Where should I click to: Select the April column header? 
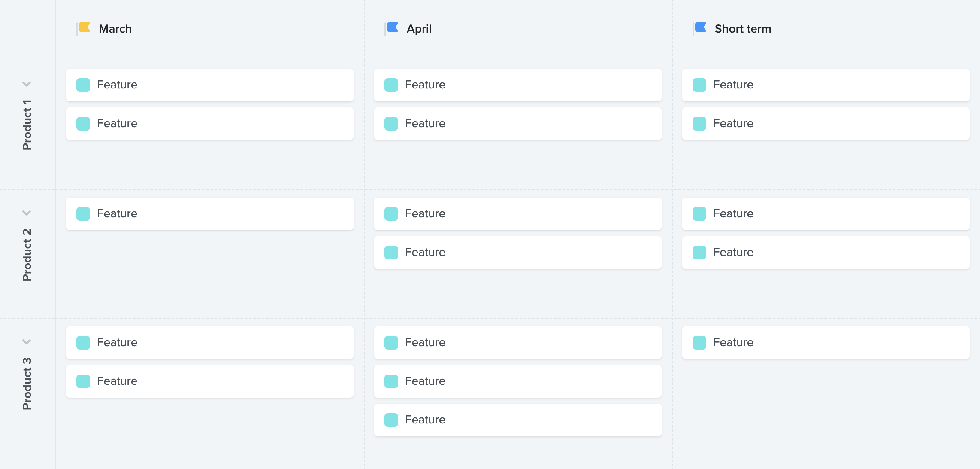[x=419, y=29]
